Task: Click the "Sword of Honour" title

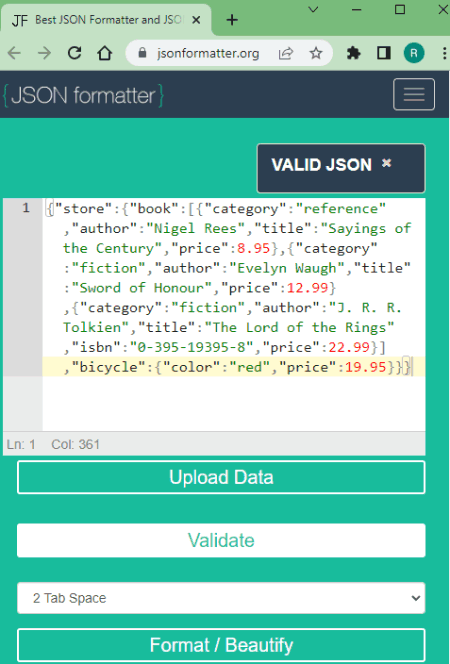Action: (141, 288)
